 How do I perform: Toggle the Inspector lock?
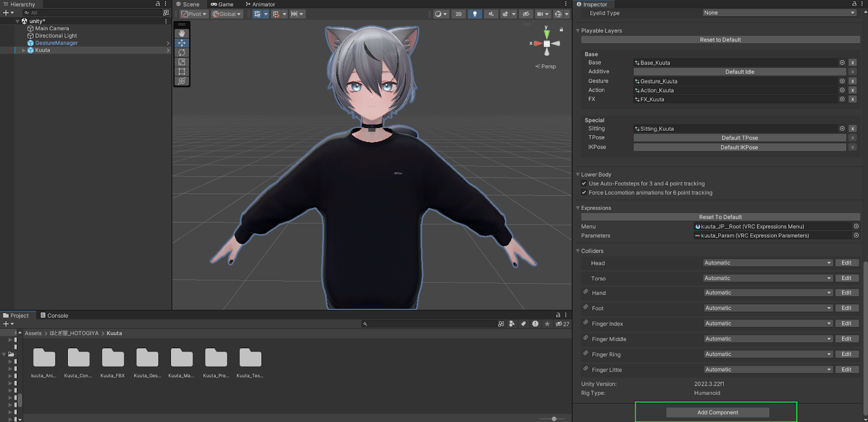click(x=854, y=4)
